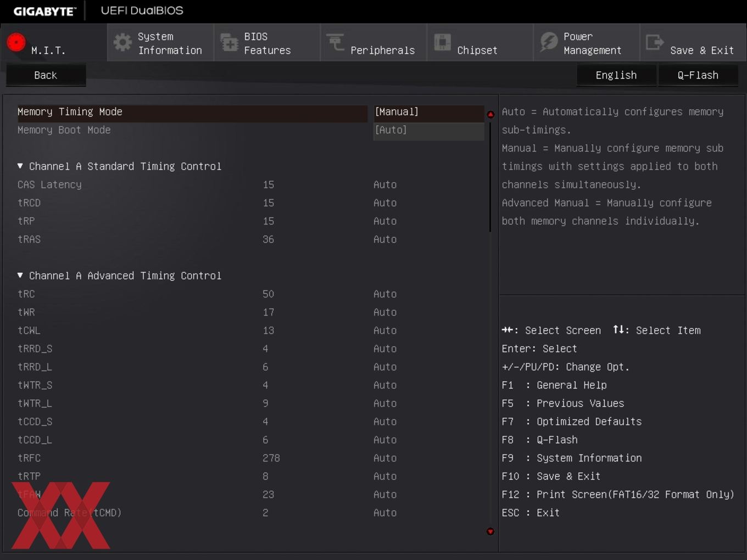Click the red M.I.T. icon
The height and width of the screenshot is (560, 747).
16,42
